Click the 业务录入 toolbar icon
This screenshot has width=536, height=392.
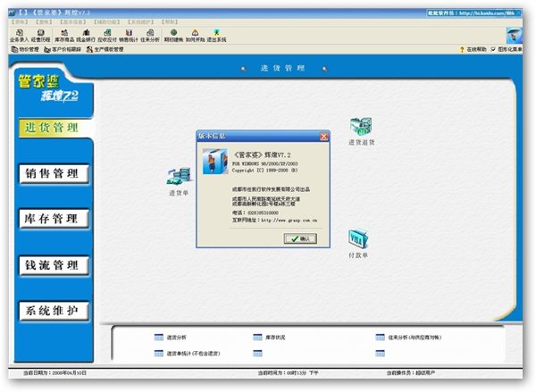18,35
